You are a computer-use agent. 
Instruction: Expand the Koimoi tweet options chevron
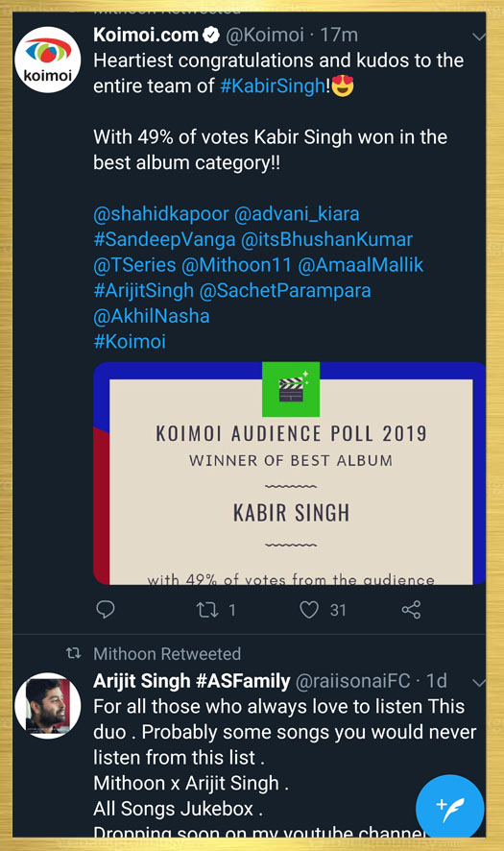[x=479, y=36]
